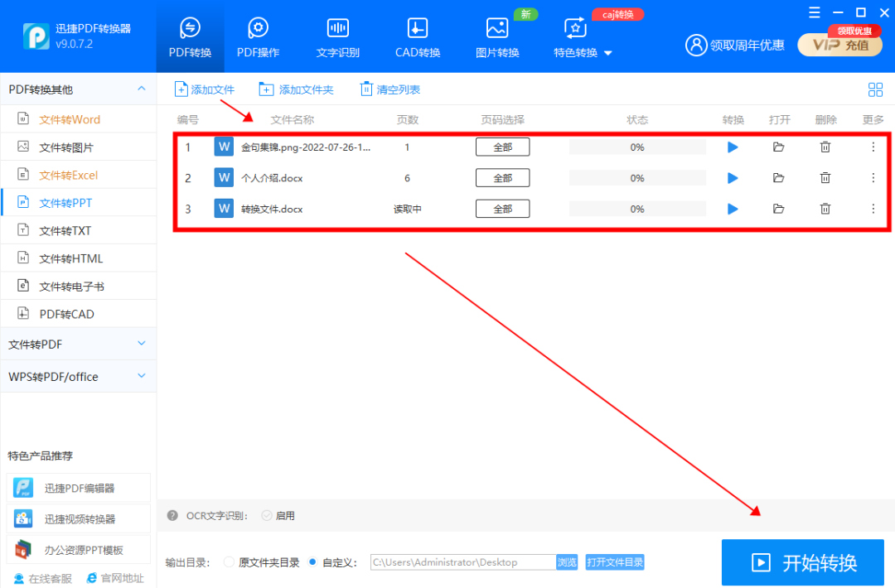Open the PDF转换 tab
895x588 pixels.
(x=190, y=37)
